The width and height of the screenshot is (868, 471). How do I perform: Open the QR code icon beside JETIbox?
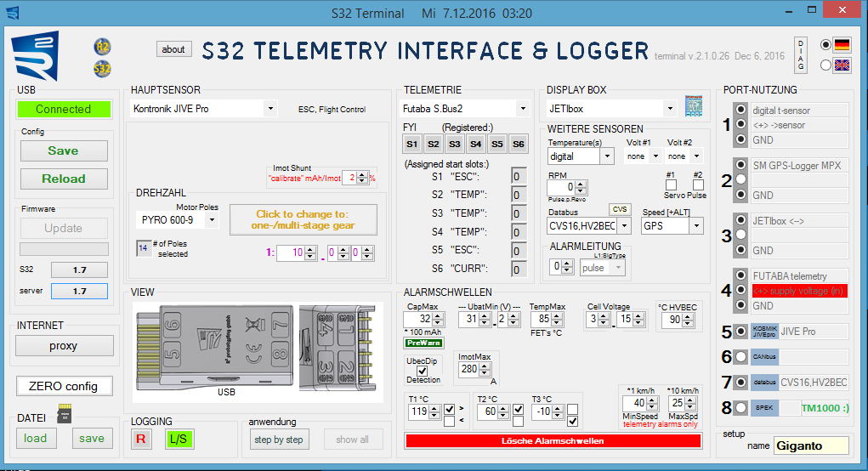(x=694, y=105)
